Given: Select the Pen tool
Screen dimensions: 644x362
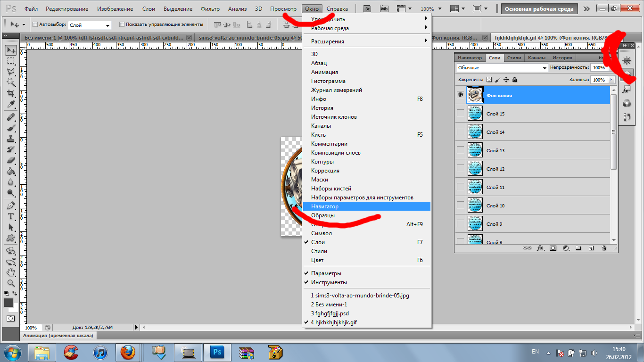Looking at the screenshot, I should coord(11,206).
